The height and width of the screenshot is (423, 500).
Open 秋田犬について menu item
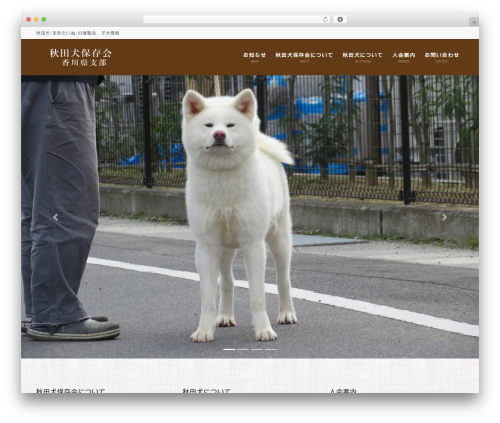click(362, 57)
